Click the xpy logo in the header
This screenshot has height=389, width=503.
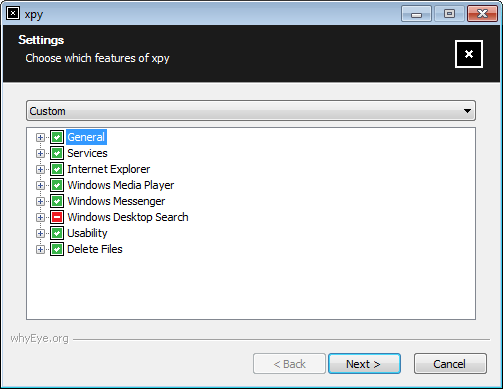point(469,54)
